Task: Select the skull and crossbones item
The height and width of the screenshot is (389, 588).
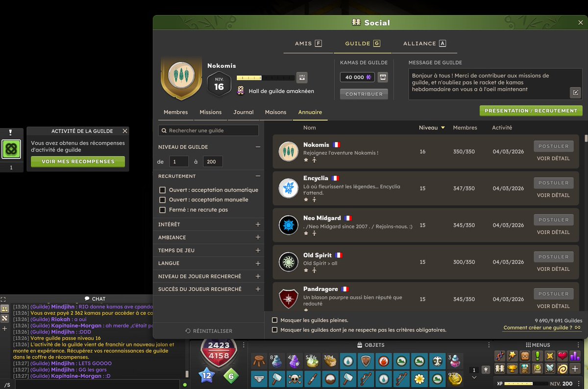Action: click(295, 379)
